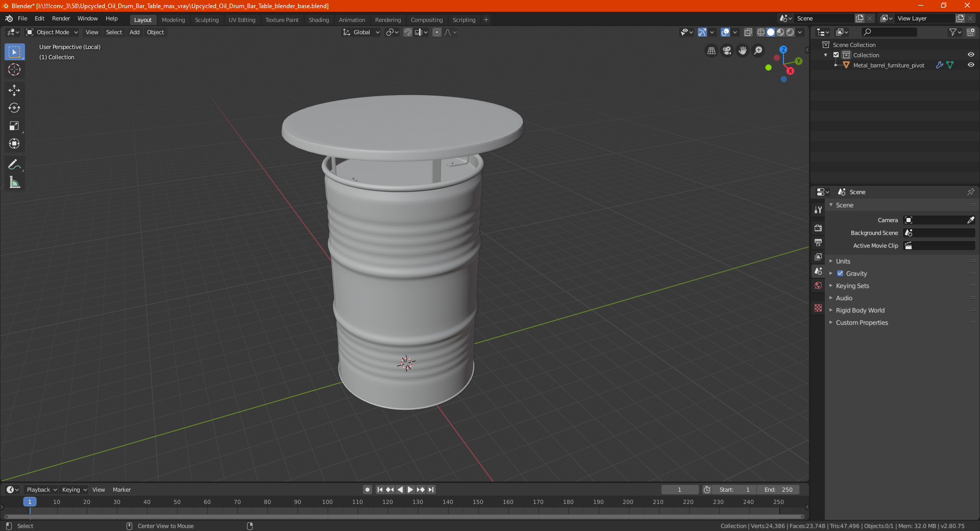This screenshot has height=531, width=980.
Task: Open Global transform orientation dropdown
Action: (361, 32)
